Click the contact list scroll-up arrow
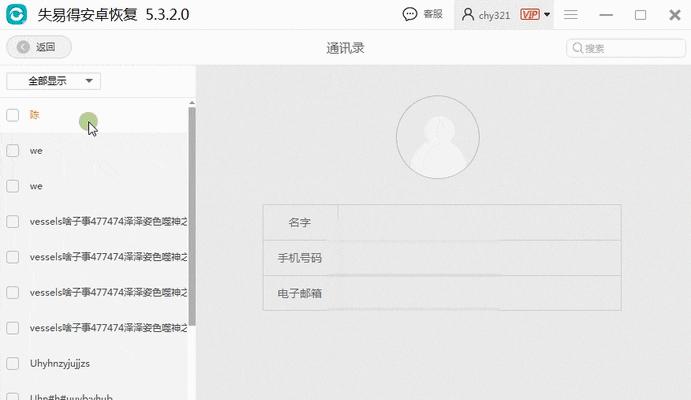 point(192,103)
